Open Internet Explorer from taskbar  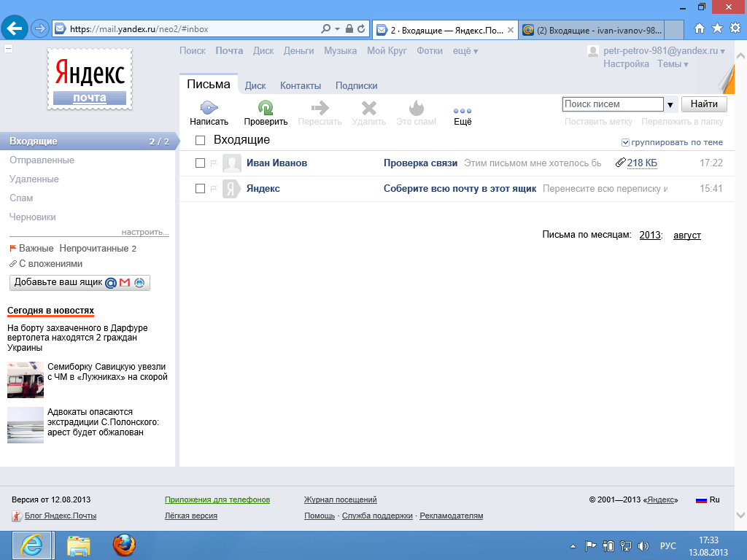point(32,545)
